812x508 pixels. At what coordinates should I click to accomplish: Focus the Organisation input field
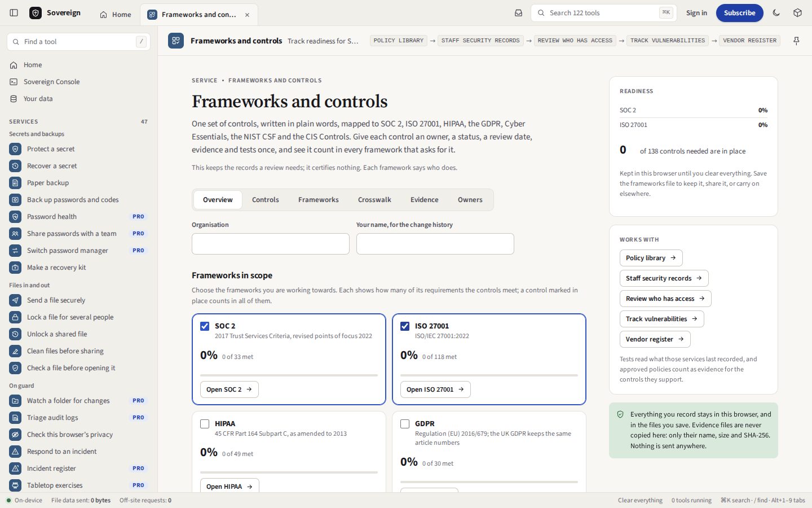pyautogui.click(x=271, y=244)
